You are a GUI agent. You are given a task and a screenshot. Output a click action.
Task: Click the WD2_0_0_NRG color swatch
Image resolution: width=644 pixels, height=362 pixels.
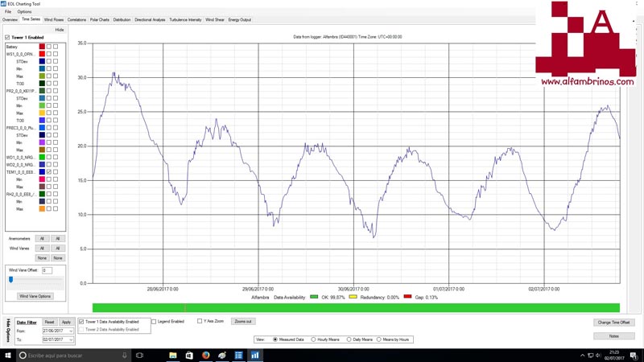tap(42, 165)
